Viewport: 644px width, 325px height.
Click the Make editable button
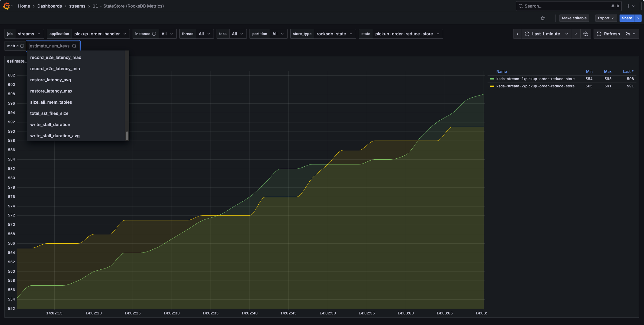pyautogui.click(x=574, y=18)
